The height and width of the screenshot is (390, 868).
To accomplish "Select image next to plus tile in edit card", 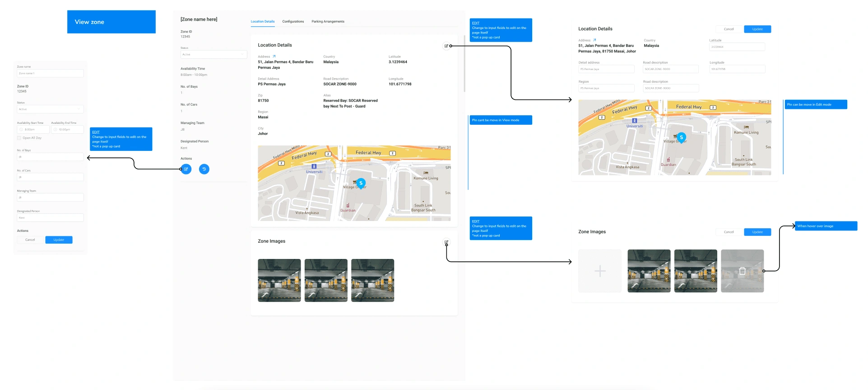I will coord(649,271).
